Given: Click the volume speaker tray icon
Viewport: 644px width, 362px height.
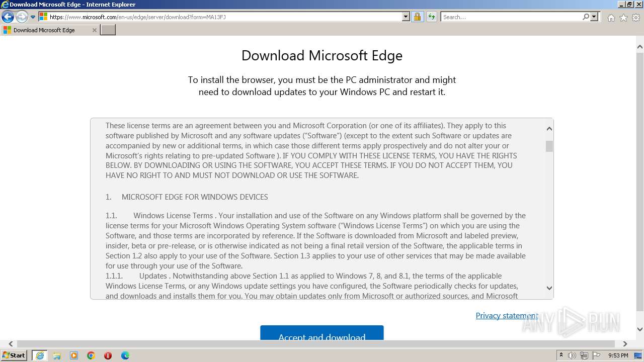Looking at the screenshot, I should pos(572,355).
